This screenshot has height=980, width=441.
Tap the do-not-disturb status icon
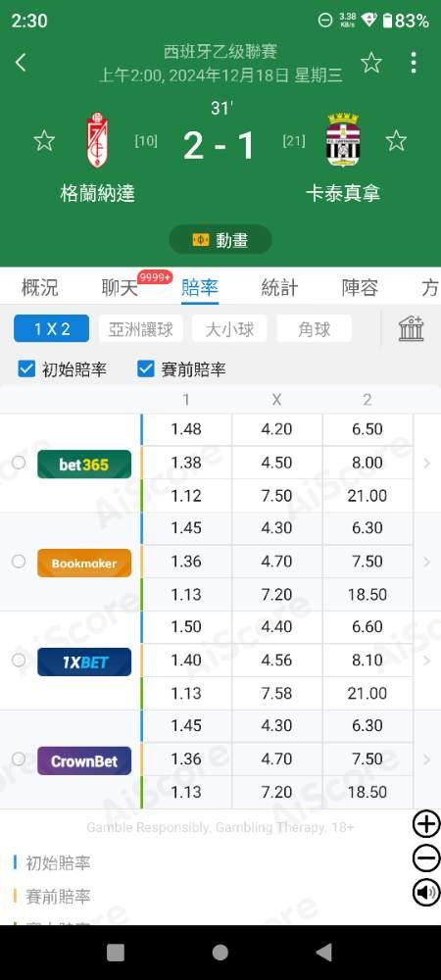click(324, 21)
